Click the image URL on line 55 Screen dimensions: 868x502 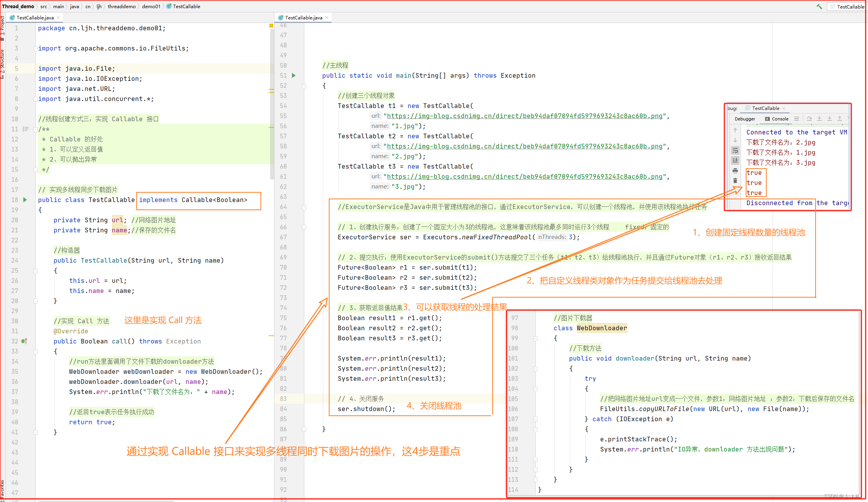(524, 116)
